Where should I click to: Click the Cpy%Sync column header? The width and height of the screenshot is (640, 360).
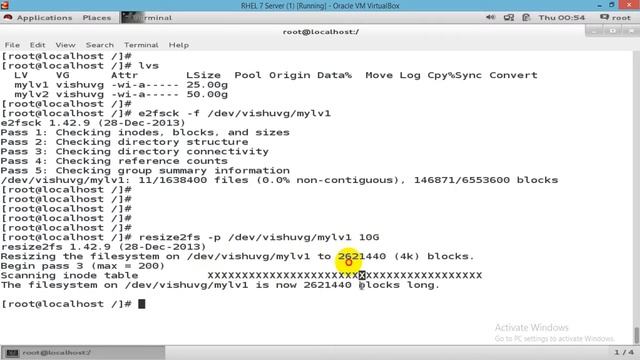click(455, 76)
